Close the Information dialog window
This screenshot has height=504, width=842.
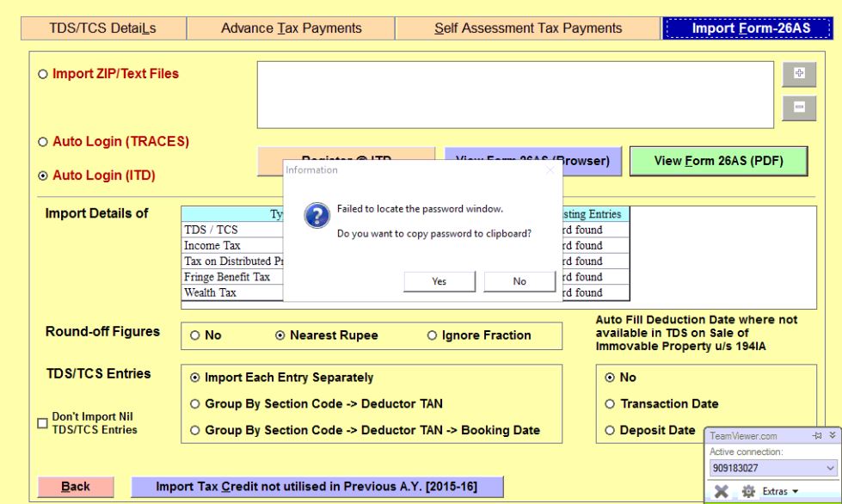coord(551,169)
